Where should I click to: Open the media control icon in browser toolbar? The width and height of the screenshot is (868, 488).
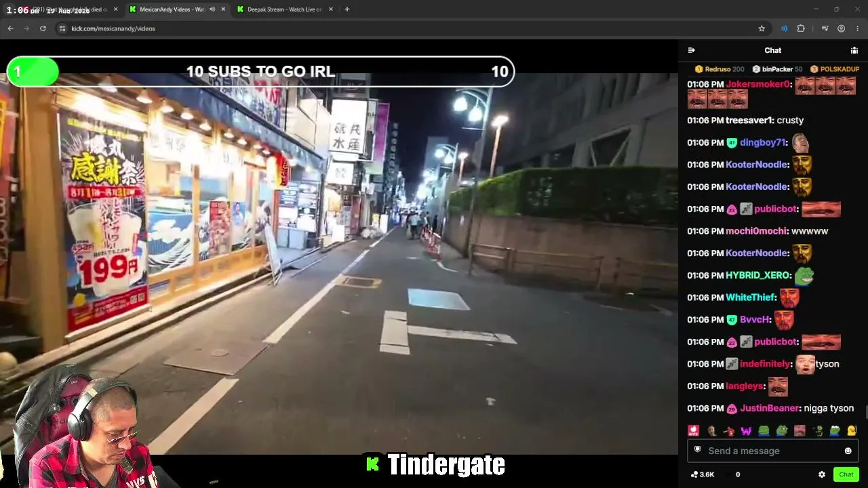(825, 28)
